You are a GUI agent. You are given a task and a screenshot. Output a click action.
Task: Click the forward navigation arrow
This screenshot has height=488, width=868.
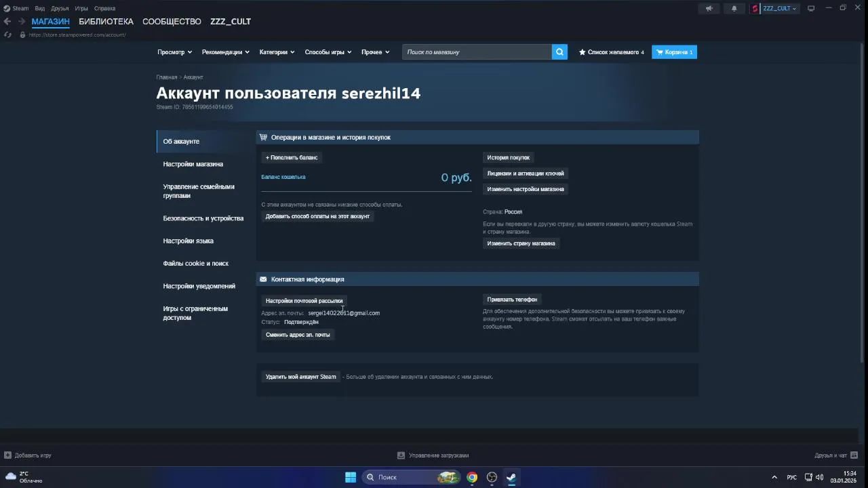(x=22, y=22)
